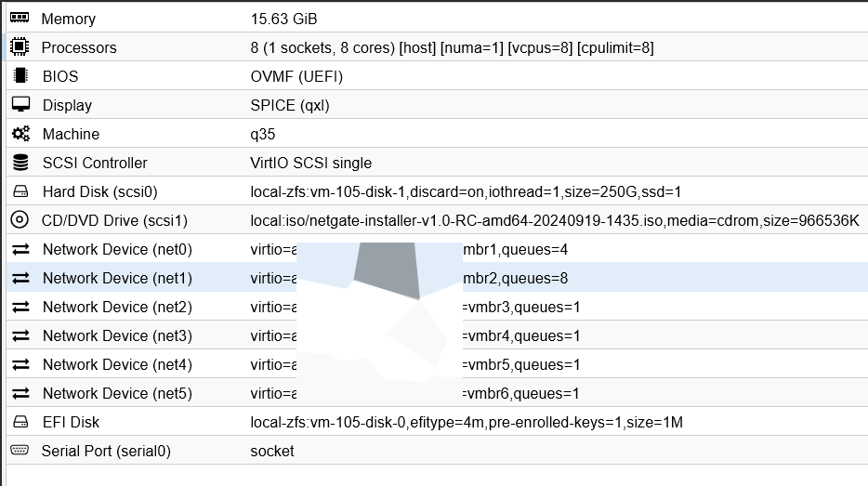The height and width of the screenshot is (486, 868).
Task: Select the Network Device (net5) label
Action: point(117,393)
